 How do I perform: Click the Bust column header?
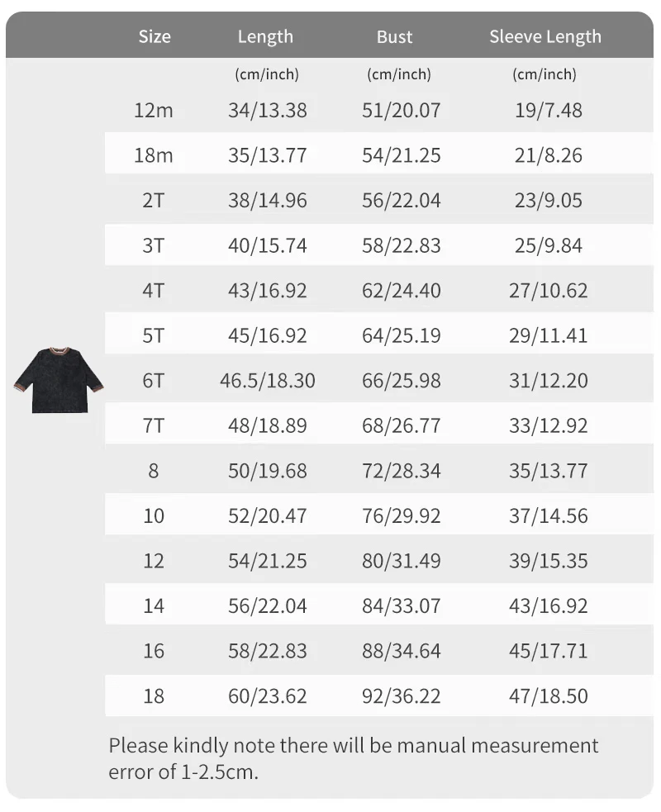[394, 36]
